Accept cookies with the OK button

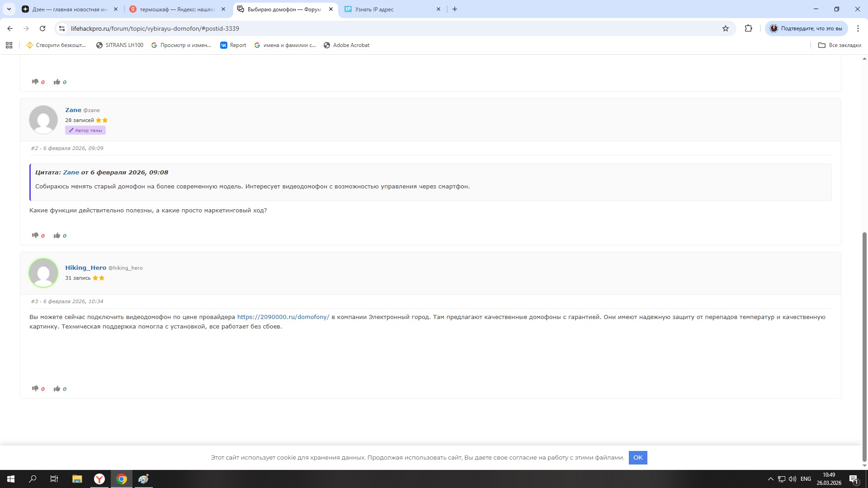click(x=637, y=458)
